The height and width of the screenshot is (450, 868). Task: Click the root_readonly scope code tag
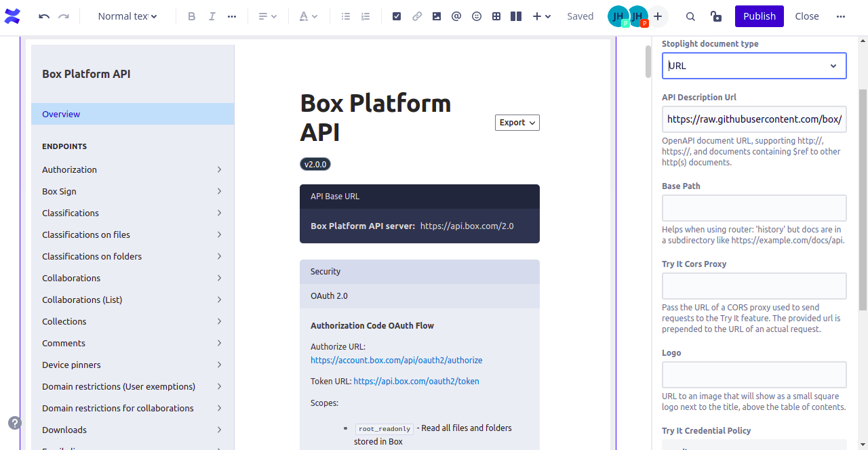click(384, 428)
